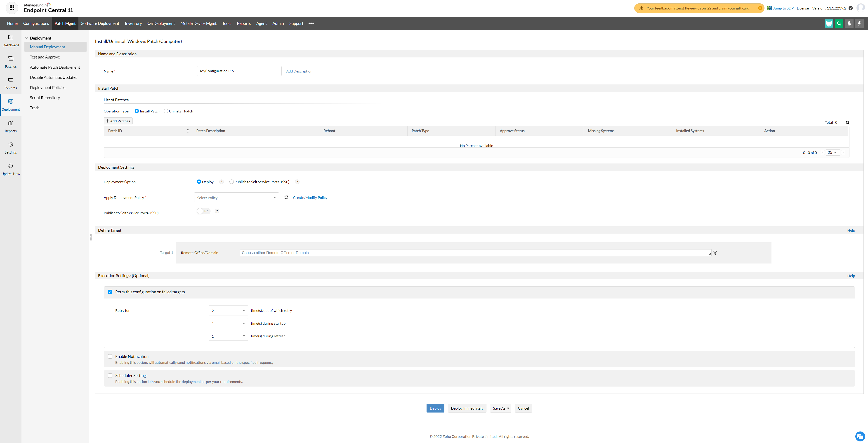Open the Select Policy dropdown
This screenshot has width=868, height=443.
pyautogui.click(x=236, y=198)
